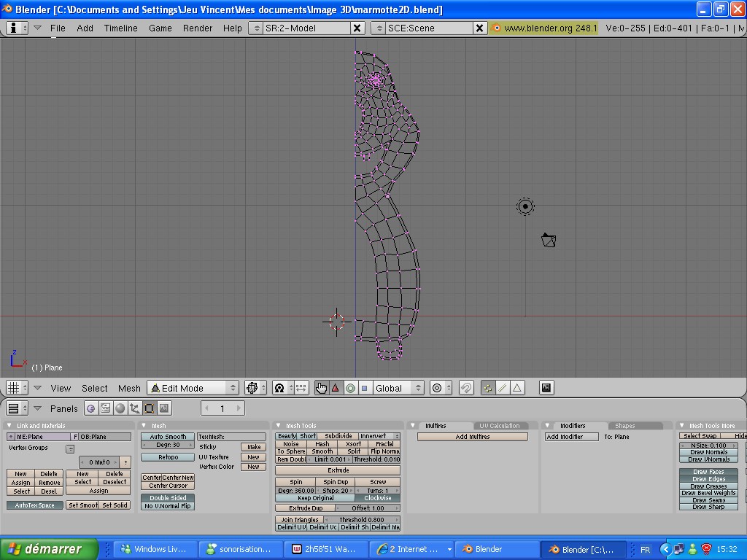The image size is (747, 560).
Task: Click the Extrude button
Action: [x=338, y=470]
